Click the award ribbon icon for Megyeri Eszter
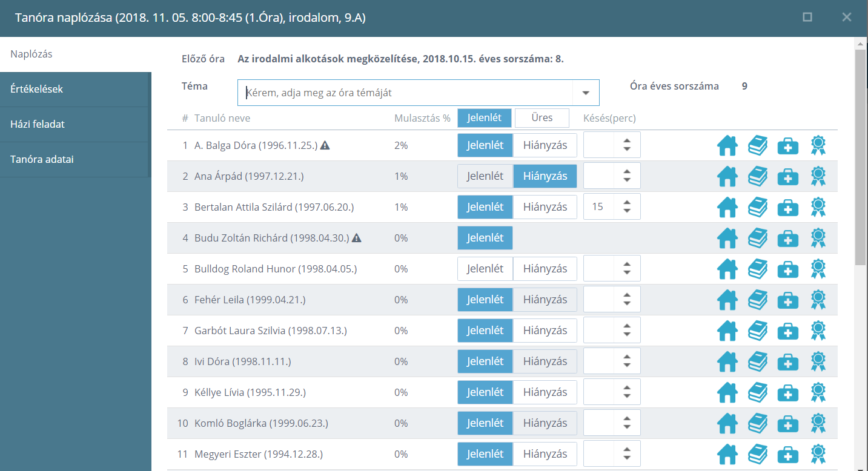The width and height of the screenshot is (868, 471). pos(818,454)
